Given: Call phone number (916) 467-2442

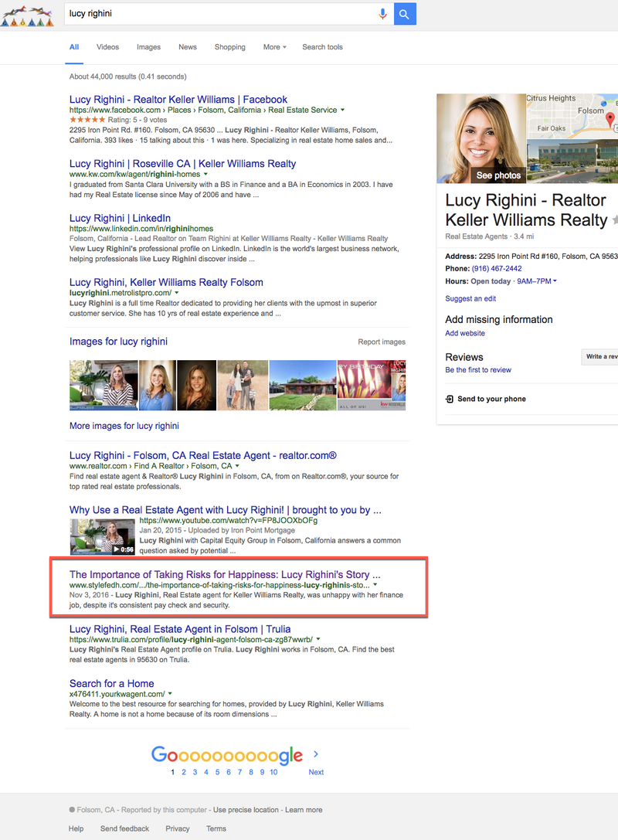Looking at the screenshot, I should (x=497, y=269).
